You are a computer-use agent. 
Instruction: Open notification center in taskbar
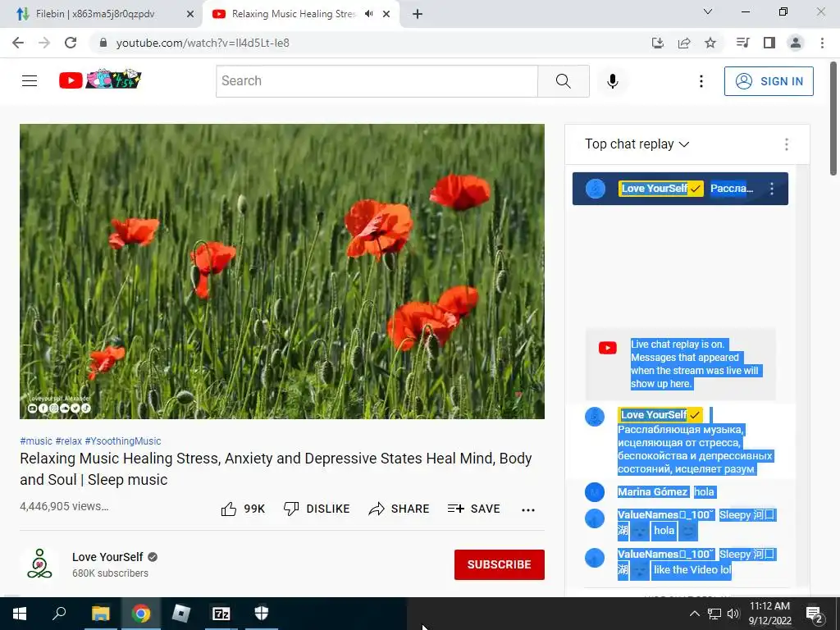point(815,614)
